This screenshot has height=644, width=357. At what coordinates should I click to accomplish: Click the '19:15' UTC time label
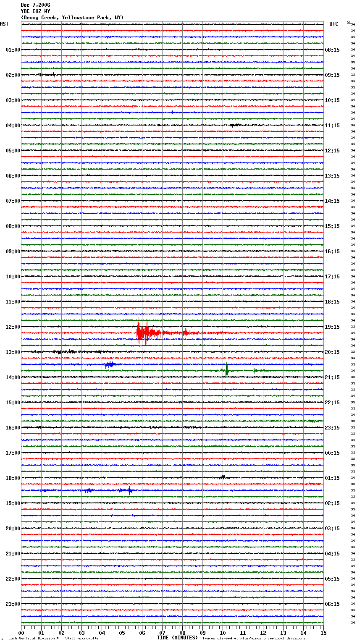332,327
